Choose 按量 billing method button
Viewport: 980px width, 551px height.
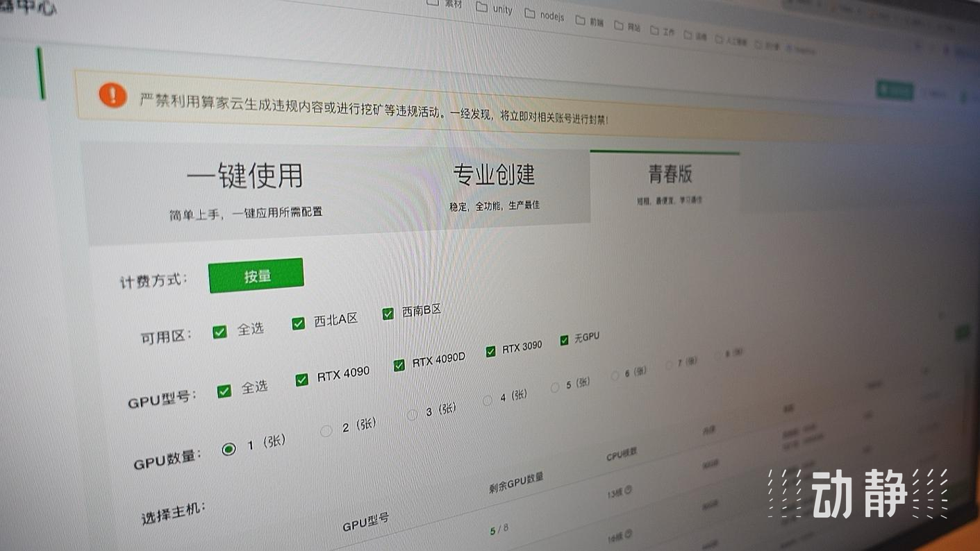256,275
